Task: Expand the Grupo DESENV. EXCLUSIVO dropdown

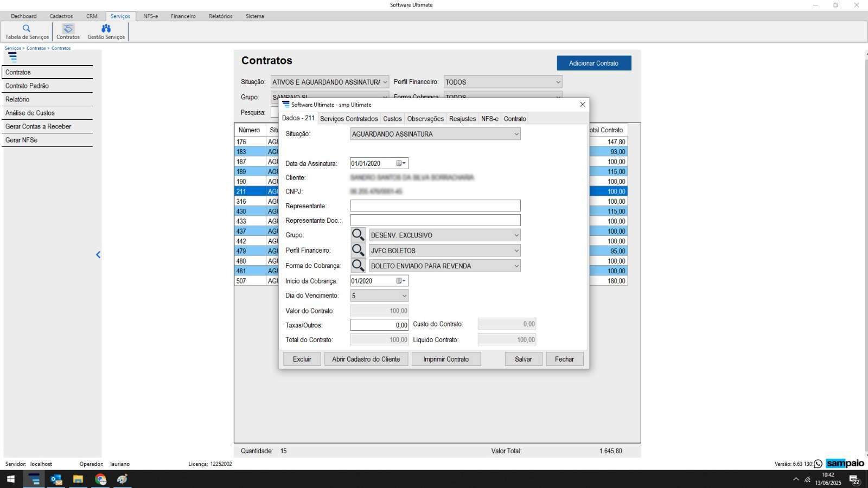Action: (516, 235)
